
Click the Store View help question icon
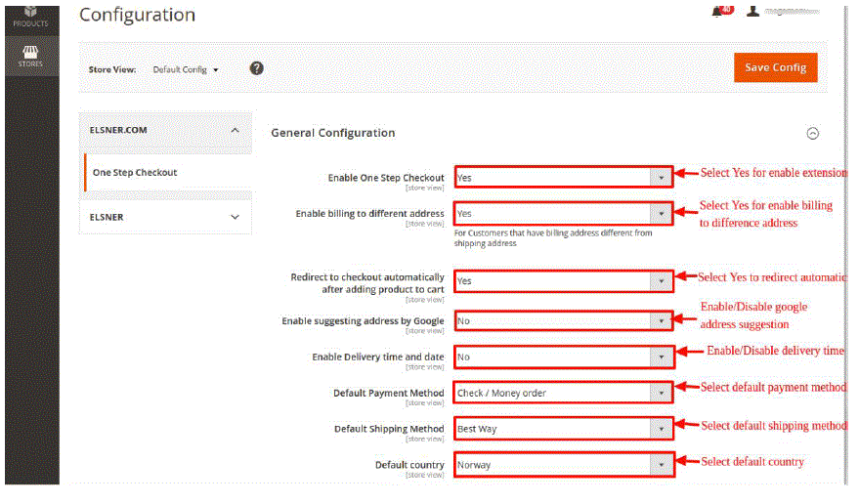coord(256,68)
